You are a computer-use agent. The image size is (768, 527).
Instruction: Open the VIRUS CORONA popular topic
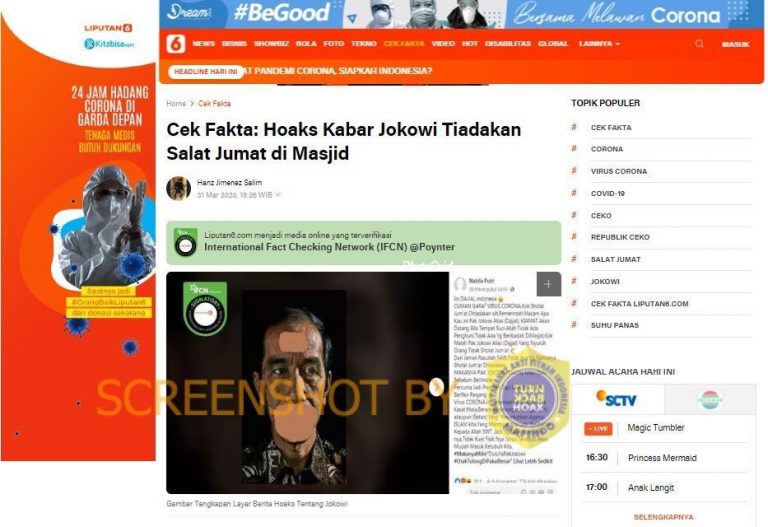point(619,171)
